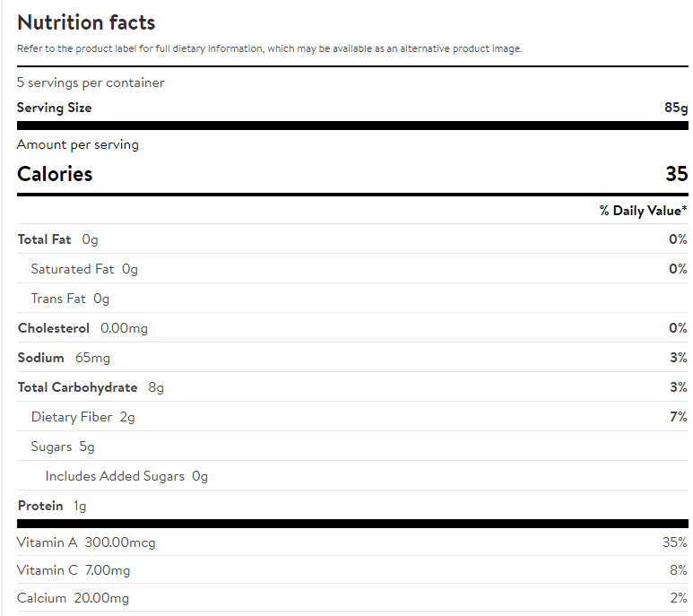Click the 85g serving size value
Image resolution: width=693 pixels, height=616 pixels.
point(675,108)
